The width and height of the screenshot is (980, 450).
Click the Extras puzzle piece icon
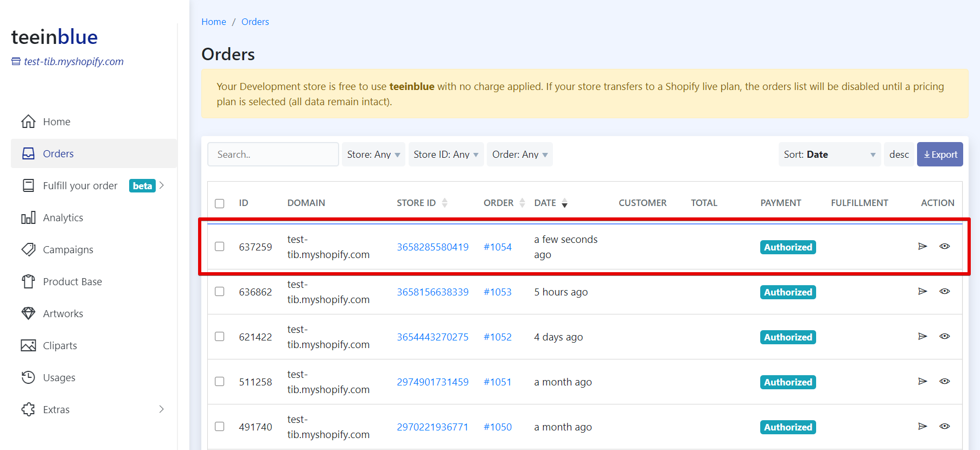coord(28,409)
